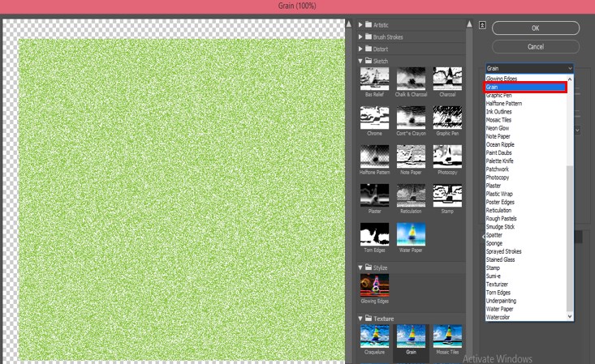Select the Note Paper filter thumbnail

coord(411,156)
